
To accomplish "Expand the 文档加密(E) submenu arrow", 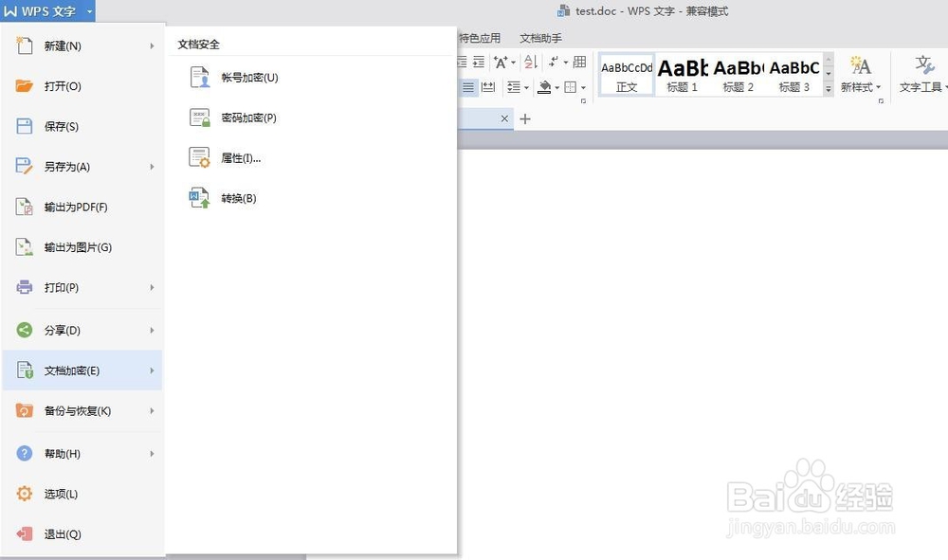I will pos(152,370).
